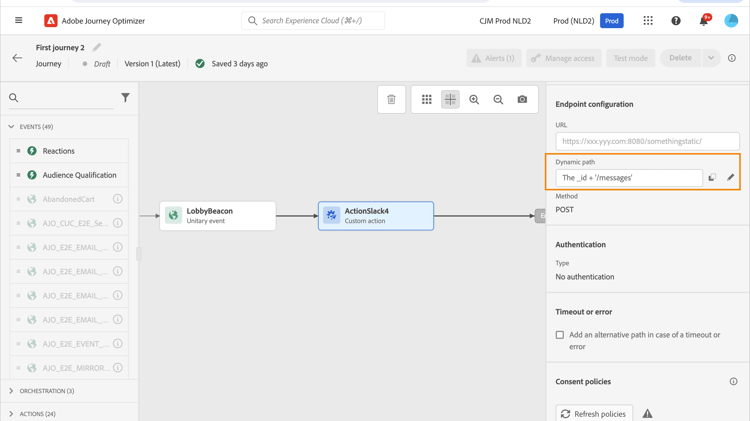Edit the dynamic path with pencil icon

(x=730, y=178)
